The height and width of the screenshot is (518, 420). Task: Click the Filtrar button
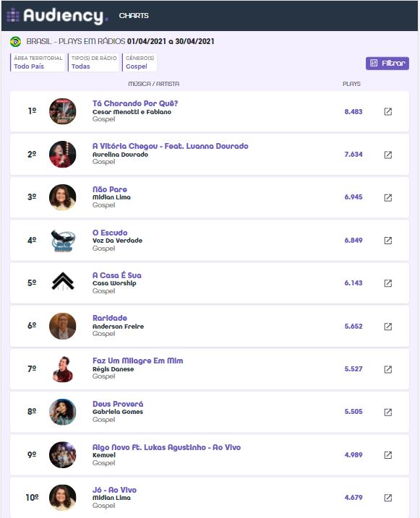[387, 63]
